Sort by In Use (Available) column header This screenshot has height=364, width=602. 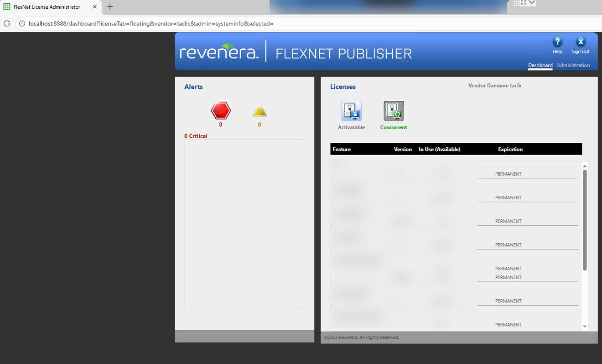440,149
